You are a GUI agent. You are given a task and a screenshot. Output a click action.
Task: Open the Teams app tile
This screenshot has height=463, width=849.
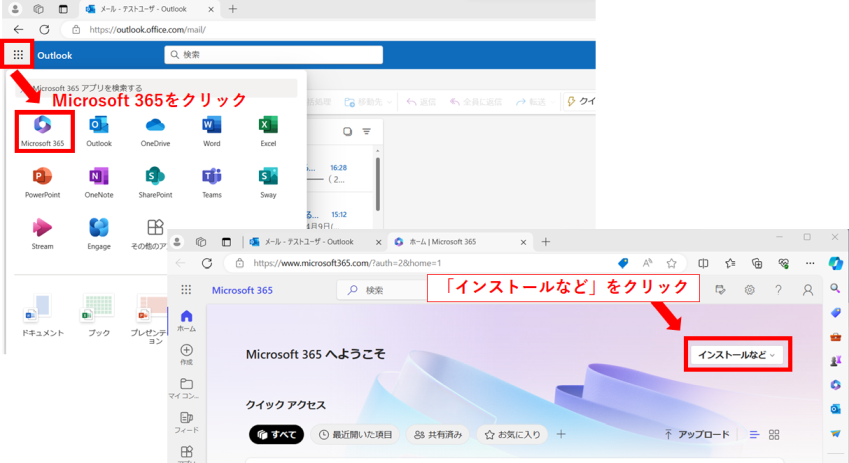pyautogui.click(x=211, y=182)
